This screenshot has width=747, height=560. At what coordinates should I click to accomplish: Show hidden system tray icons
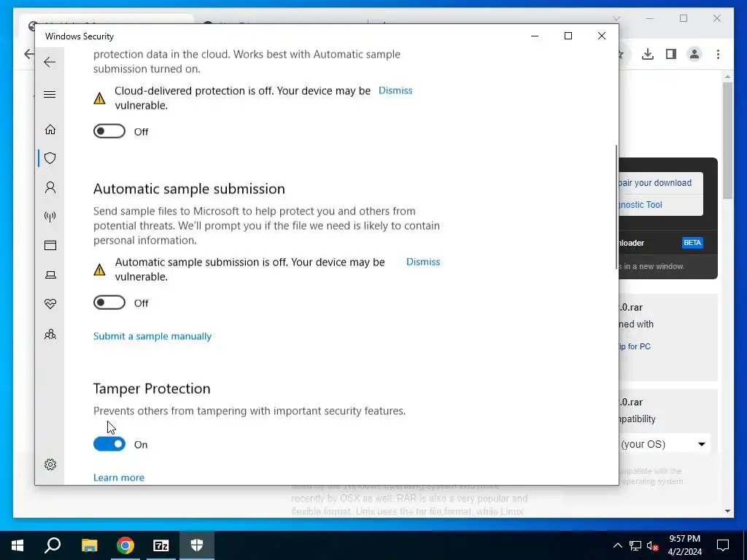(x=617, y=545)
